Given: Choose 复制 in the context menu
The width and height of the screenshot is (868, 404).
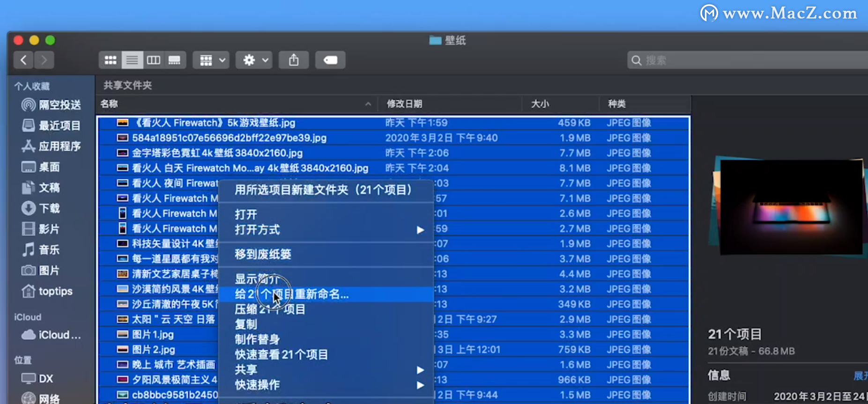Looking at the screenshot, I should tap(326, 324).
